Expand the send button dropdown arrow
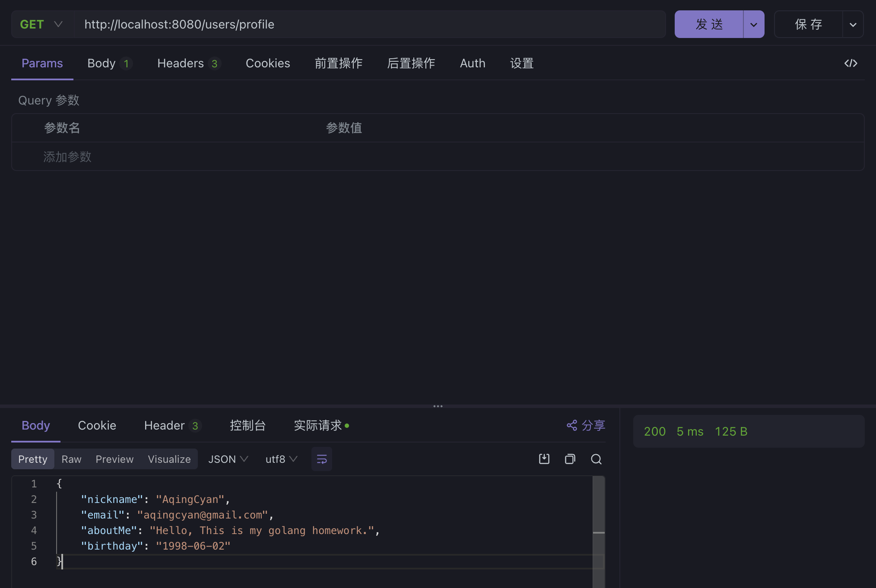Screen dimensions: 876x588 click(x=754, y=25)
